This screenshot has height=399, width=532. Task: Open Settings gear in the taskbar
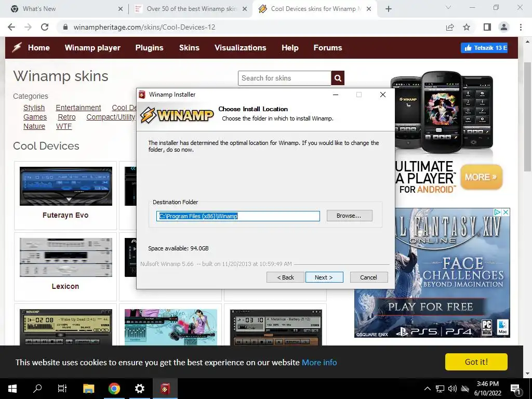[x=139, y=389]
